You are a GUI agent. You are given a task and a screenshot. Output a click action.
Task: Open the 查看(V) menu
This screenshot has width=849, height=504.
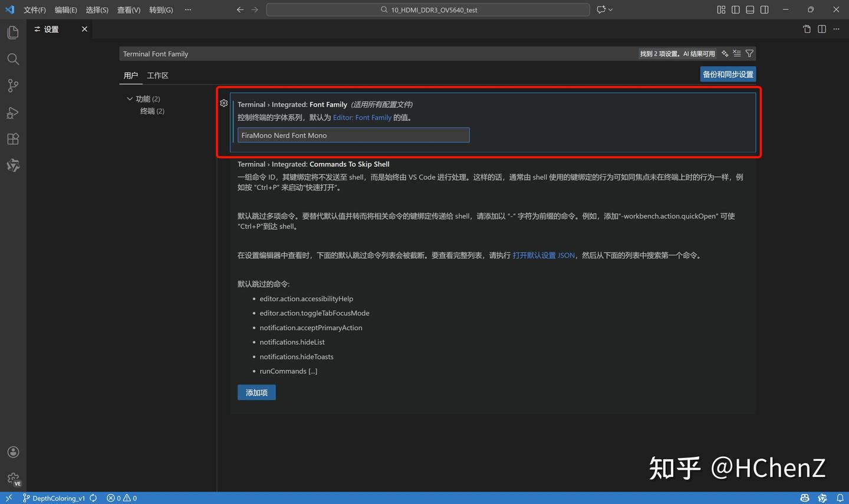point(129,10)
